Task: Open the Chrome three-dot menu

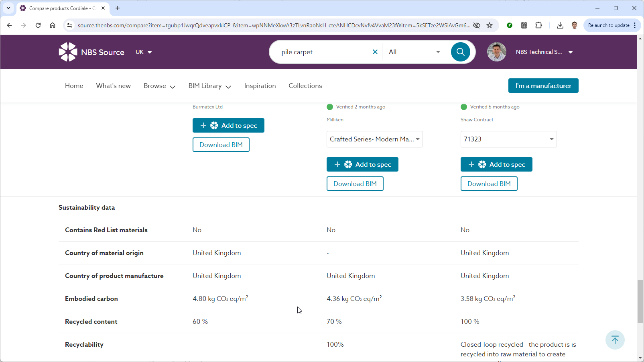Action: (635, 25)
